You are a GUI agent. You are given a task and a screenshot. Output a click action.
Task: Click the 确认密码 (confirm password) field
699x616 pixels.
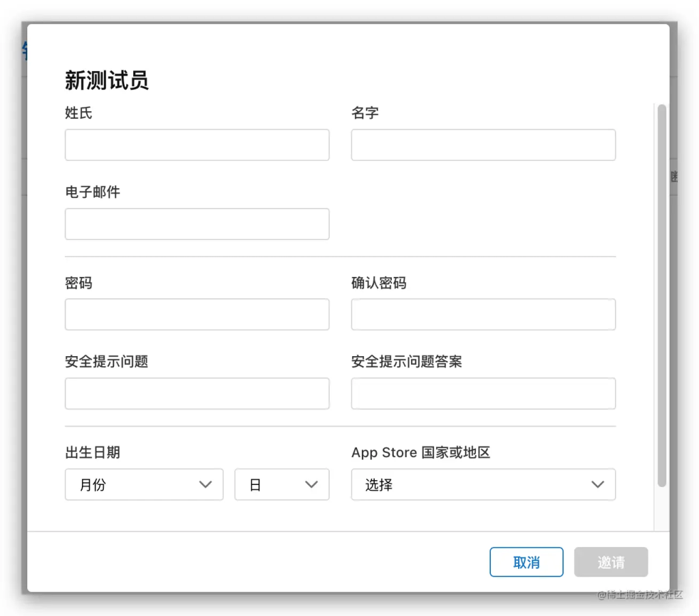[x=483, y=314]
